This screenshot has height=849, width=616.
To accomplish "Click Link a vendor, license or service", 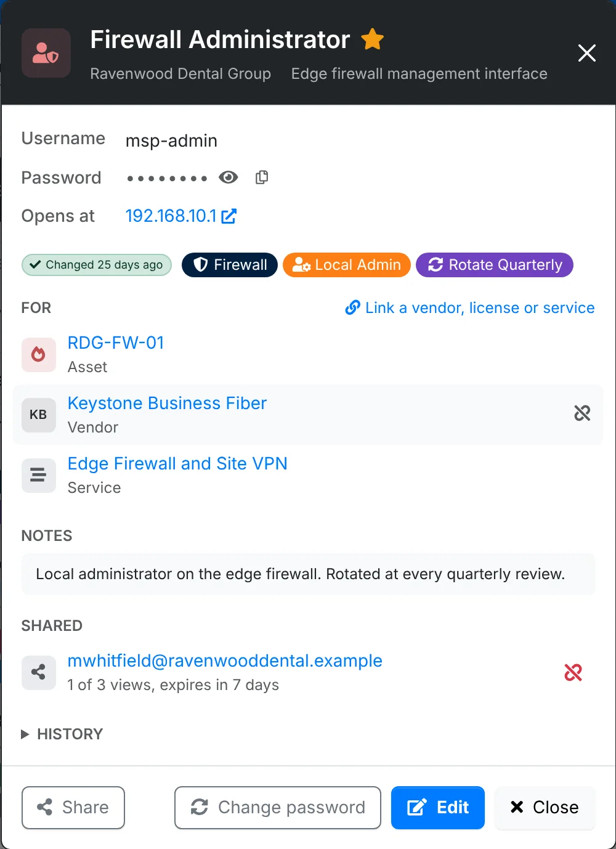I will [470, 307].
